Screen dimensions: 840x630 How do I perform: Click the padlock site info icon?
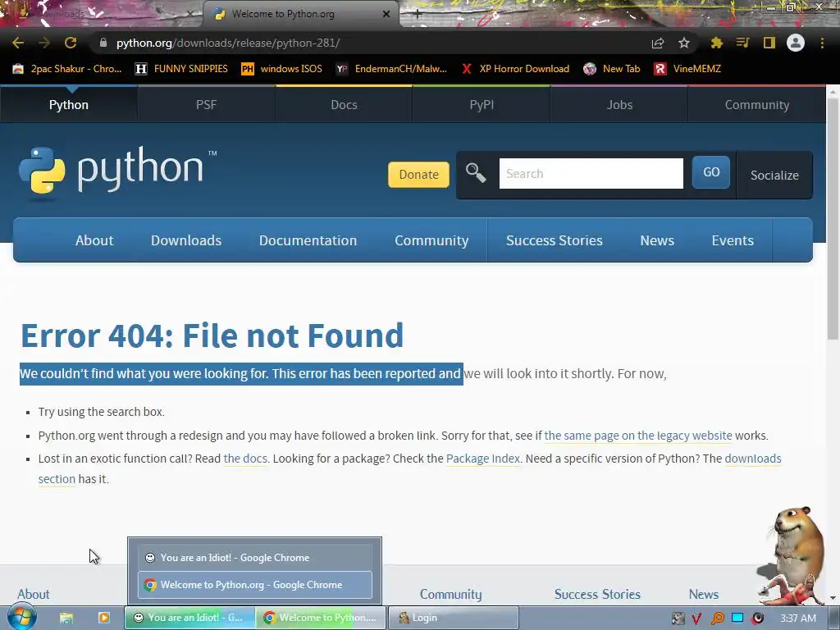(x=103, y=43)
